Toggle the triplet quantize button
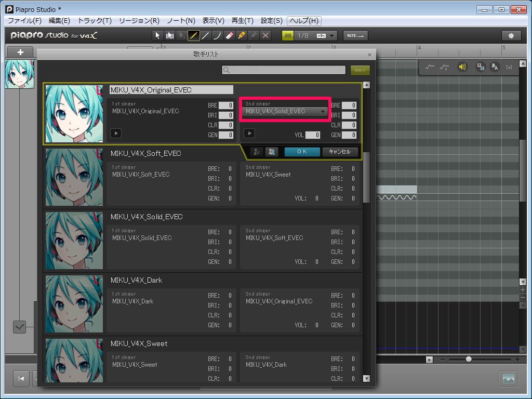The height and width of the screenshot is (399, 532). 321,36
